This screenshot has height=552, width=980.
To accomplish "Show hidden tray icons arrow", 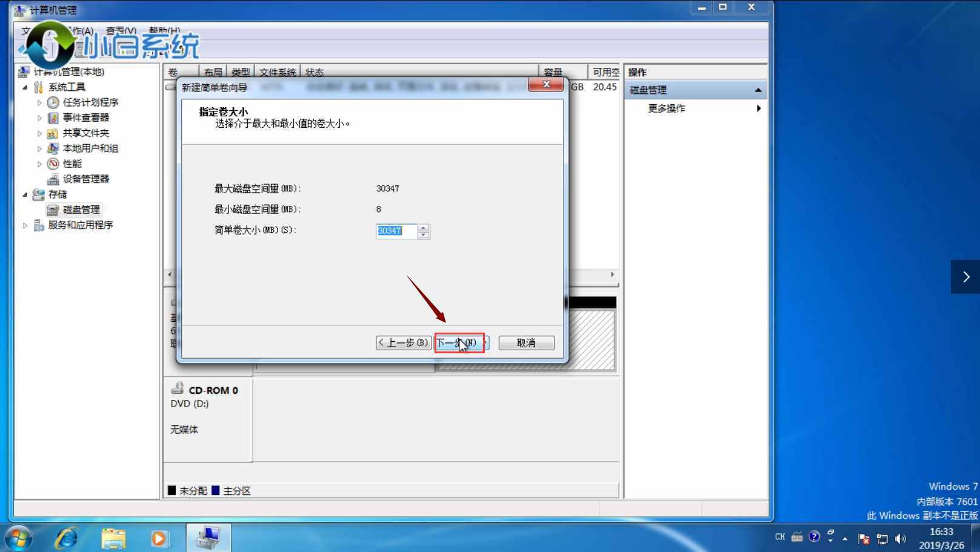I will 845,539.
